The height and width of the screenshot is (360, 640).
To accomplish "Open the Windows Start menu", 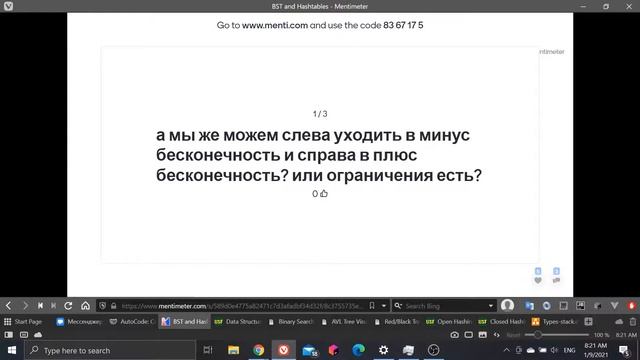I will [x=12, y=350].
